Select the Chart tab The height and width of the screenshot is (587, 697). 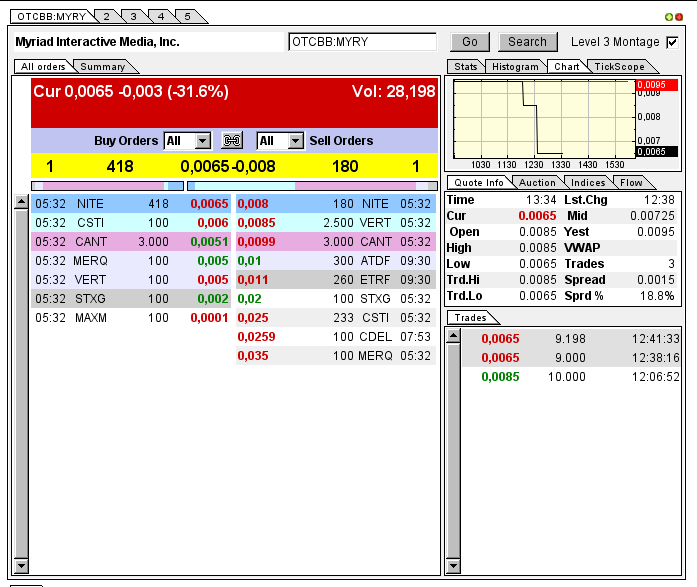coord(566,67)
